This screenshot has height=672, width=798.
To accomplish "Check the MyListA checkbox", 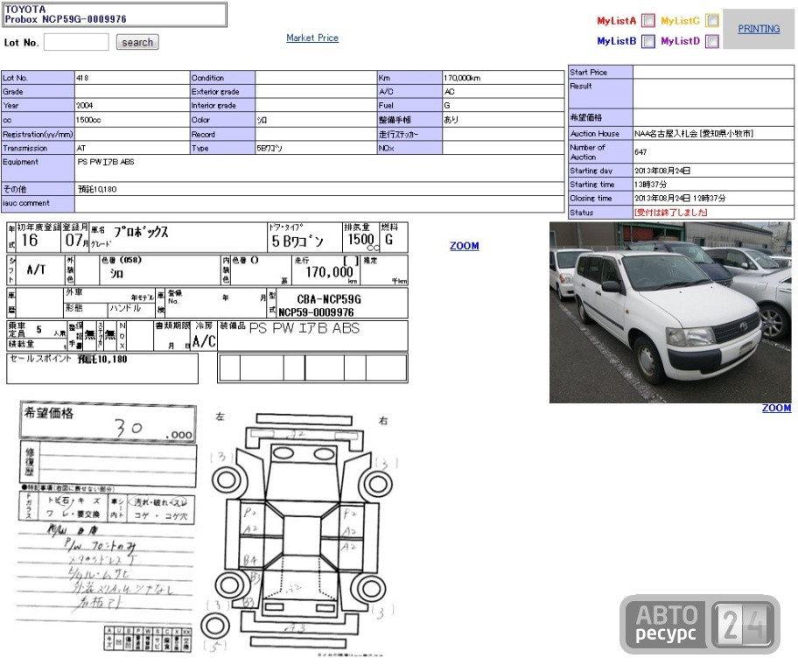I will [x=647, y=20].
